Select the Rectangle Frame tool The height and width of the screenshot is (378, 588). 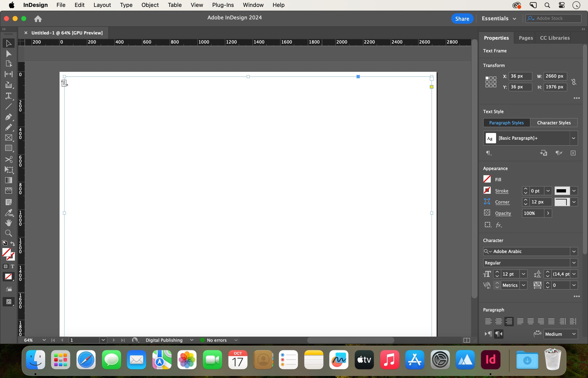(x=8, y=138)
